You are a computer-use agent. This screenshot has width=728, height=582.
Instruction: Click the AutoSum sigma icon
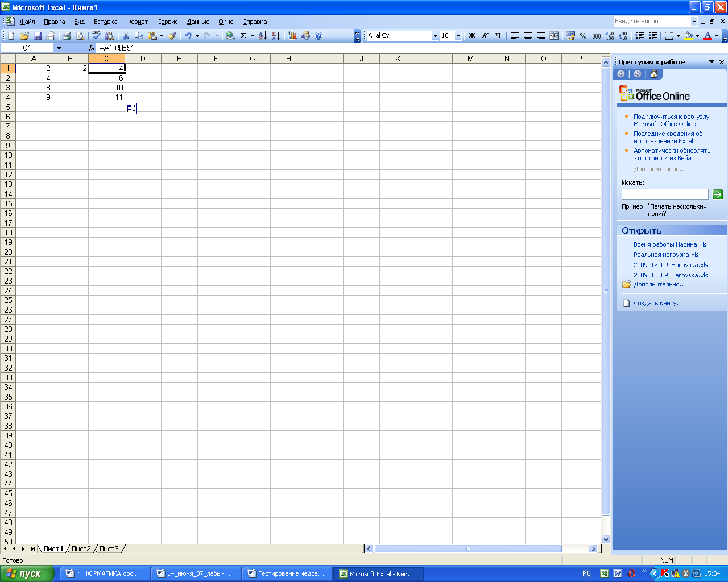click(243, 36)
